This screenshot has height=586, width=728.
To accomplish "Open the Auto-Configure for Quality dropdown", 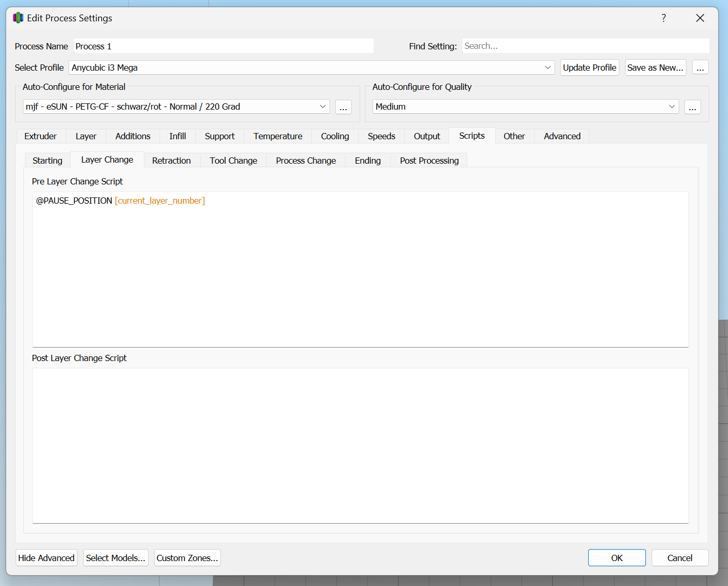I will pos(526,106).
